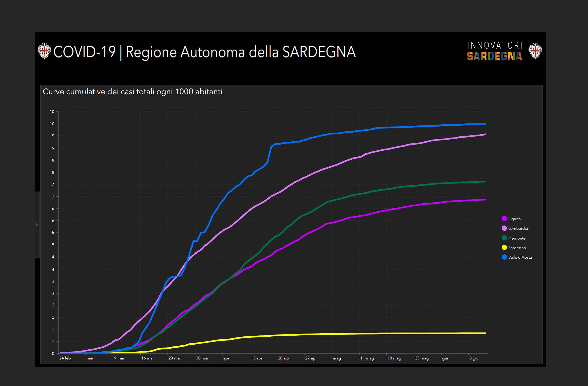Click the Sardegna crest icon beside COVID-19 title
This screenshot has width=588, height=386.
click(44, 51)
